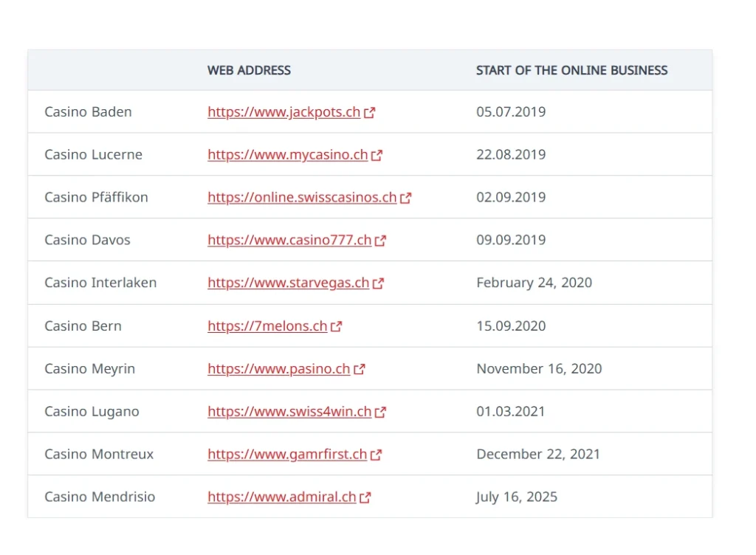Click the WEB ADDRESS column header
Screen dimensions: 756x555
click(x=249, y=70)
